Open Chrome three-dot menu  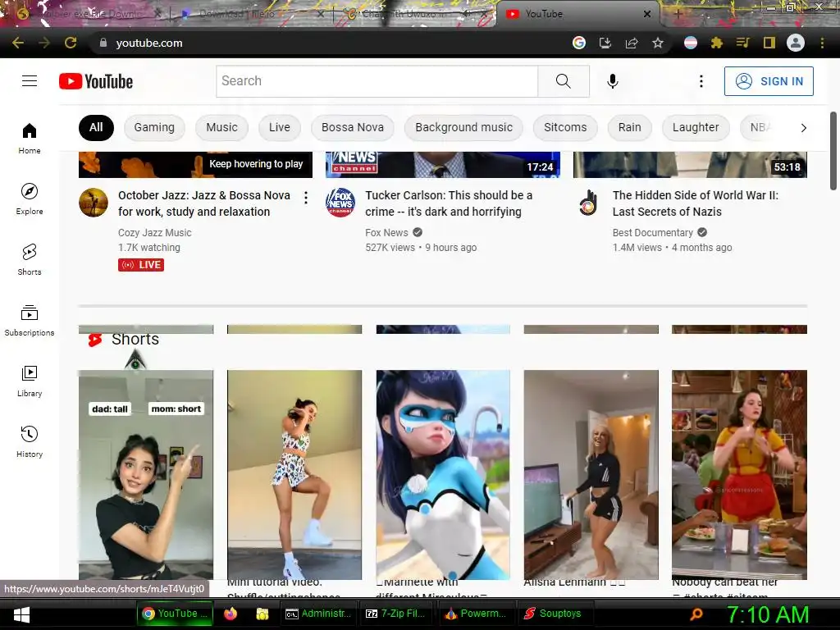click(822, 43)
